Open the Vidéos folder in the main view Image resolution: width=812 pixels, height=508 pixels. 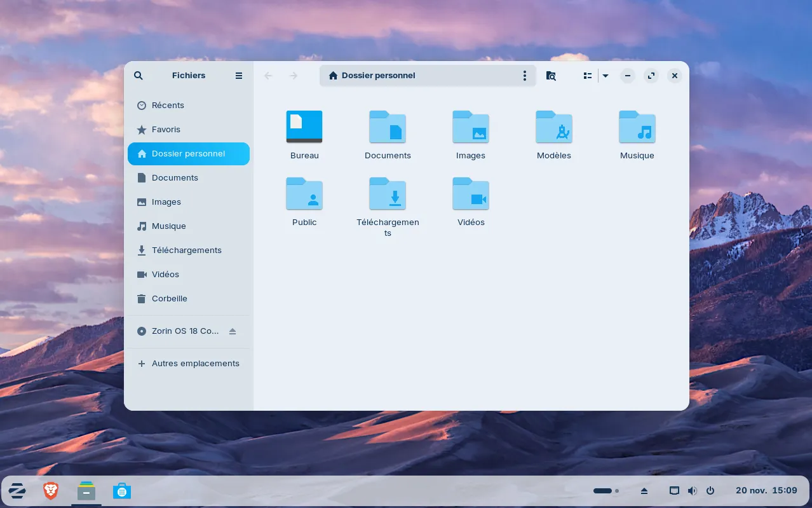tap(471, 193)
